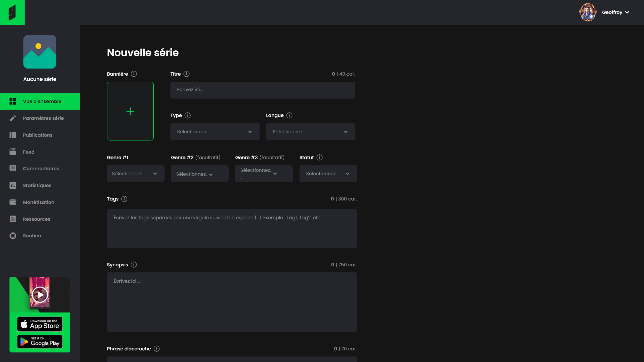The image size is (644, 362).
Task: Click the info icon next to Bannière
Action: point(134,74)
